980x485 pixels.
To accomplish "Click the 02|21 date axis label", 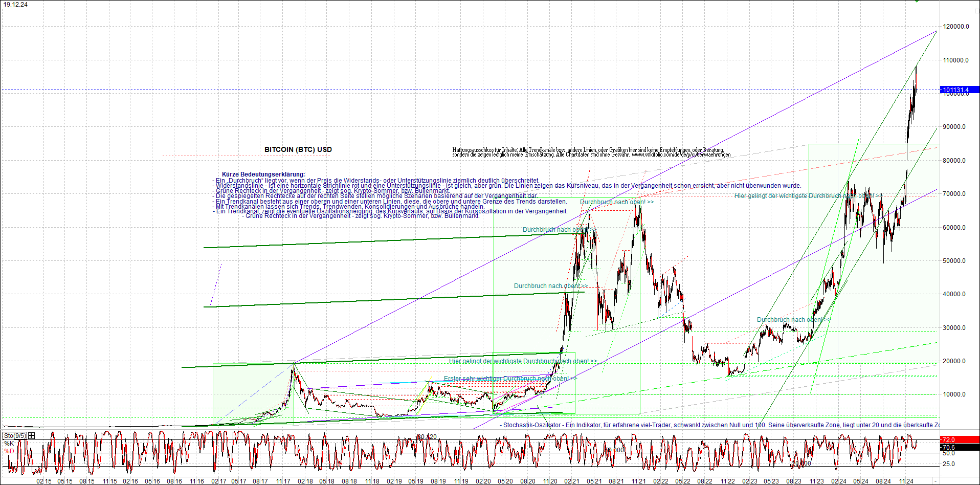I will pos(572,481).
